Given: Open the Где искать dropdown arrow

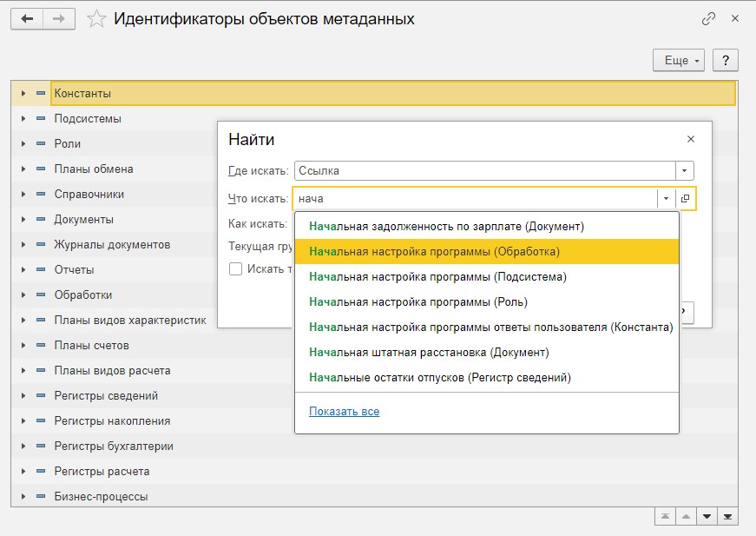Looking at the screenshot, I should [684, 171].
